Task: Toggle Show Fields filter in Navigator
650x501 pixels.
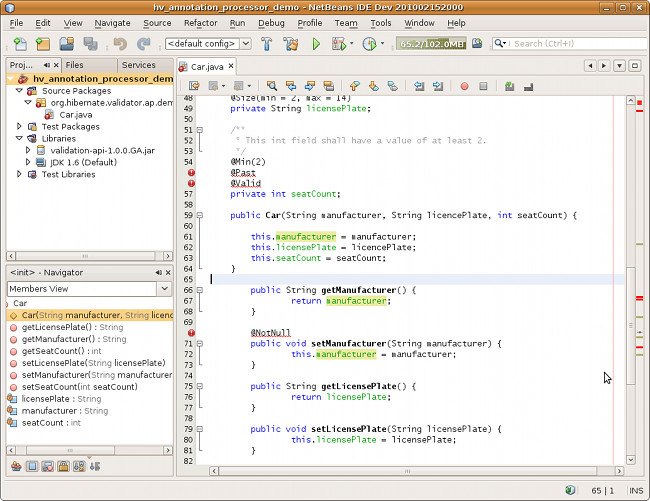Action: [x=33, y=466]
